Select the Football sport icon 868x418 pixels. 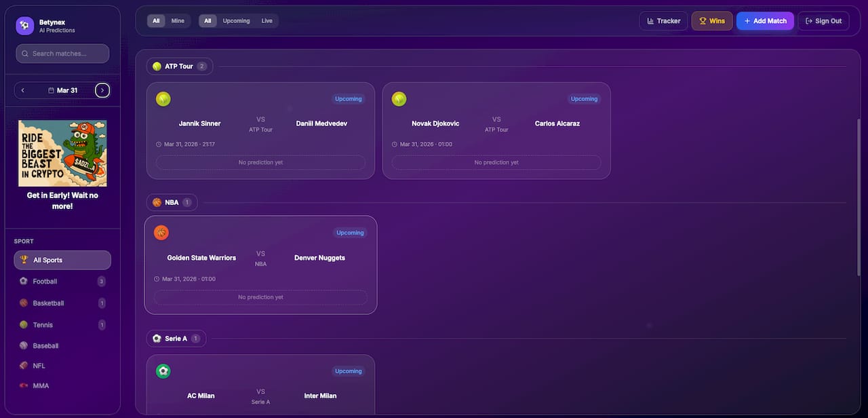coord(23,281)
